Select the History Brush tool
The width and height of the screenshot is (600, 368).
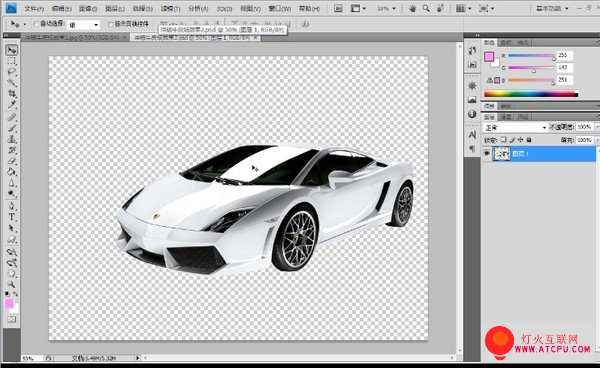[x=12, y=150]
